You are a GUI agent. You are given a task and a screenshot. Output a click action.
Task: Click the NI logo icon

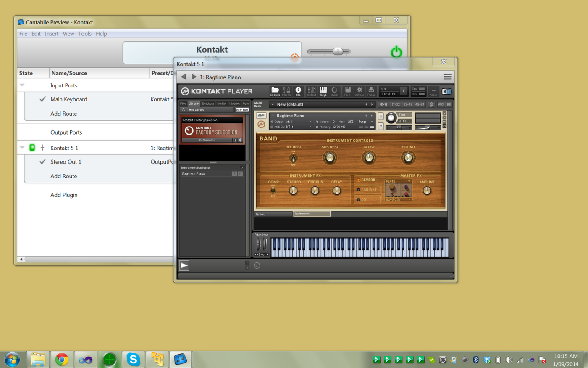[446, 91]
